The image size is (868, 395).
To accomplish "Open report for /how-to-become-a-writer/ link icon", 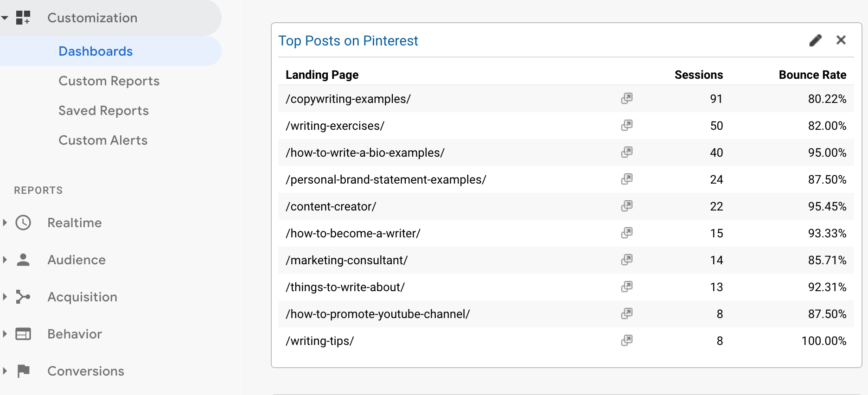I will coord(627,233).
